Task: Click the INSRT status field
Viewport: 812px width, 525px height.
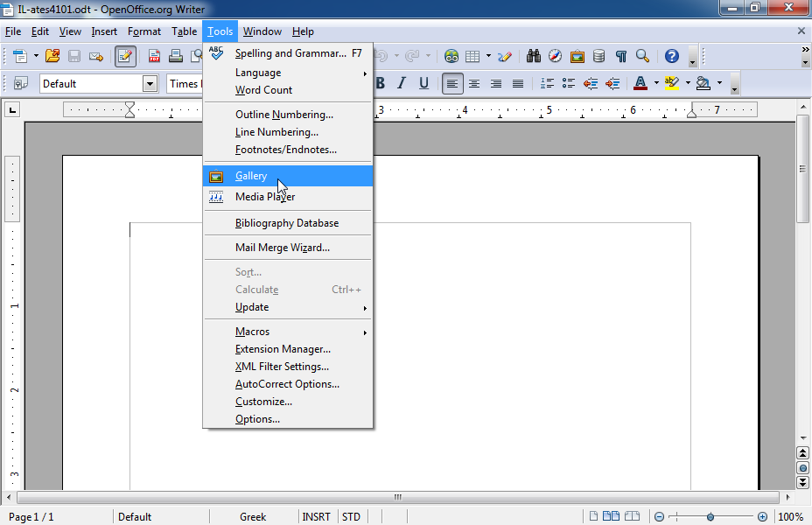Action: tap(317, 517)
